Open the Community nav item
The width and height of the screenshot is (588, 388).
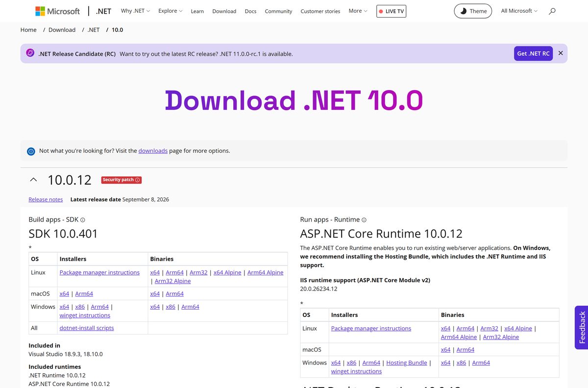click(278, 11)
